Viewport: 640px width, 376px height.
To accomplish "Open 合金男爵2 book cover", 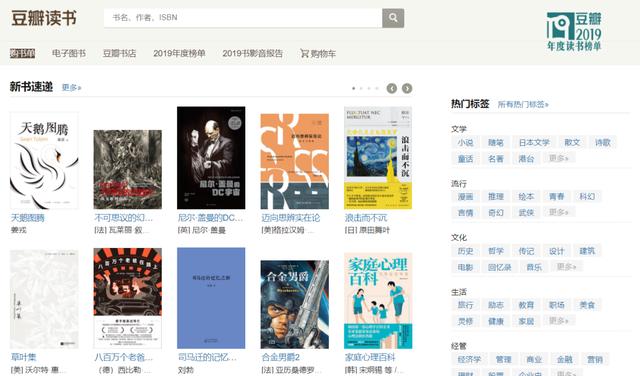I will point(295,305).
